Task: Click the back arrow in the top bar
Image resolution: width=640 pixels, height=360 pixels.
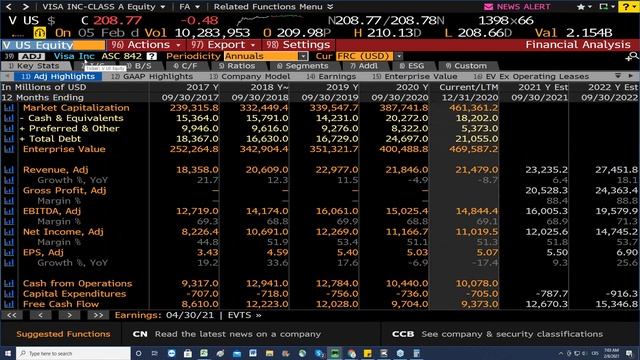Action: [x=8, y=7]
